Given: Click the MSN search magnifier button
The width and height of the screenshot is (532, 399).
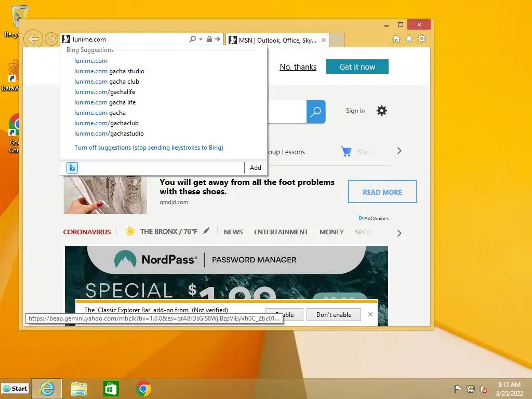Looking at the screenshot, I should 316,112.
